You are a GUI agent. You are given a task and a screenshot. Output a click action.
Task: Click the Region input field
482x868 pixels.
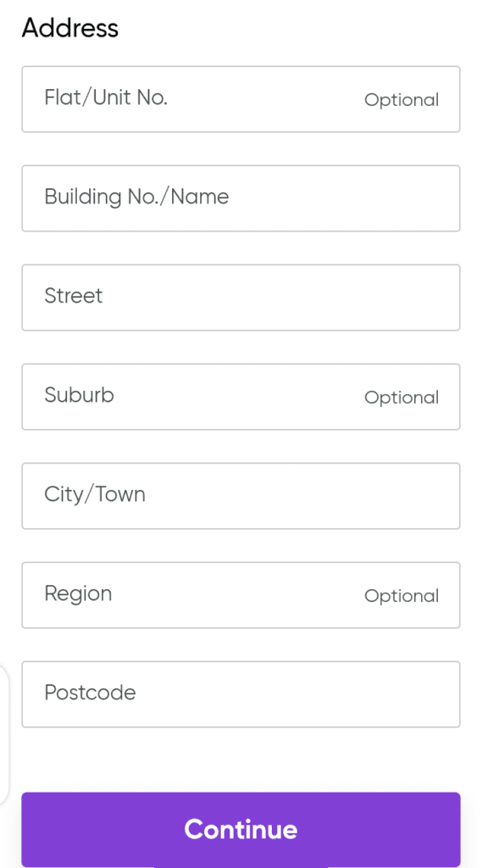241,594
